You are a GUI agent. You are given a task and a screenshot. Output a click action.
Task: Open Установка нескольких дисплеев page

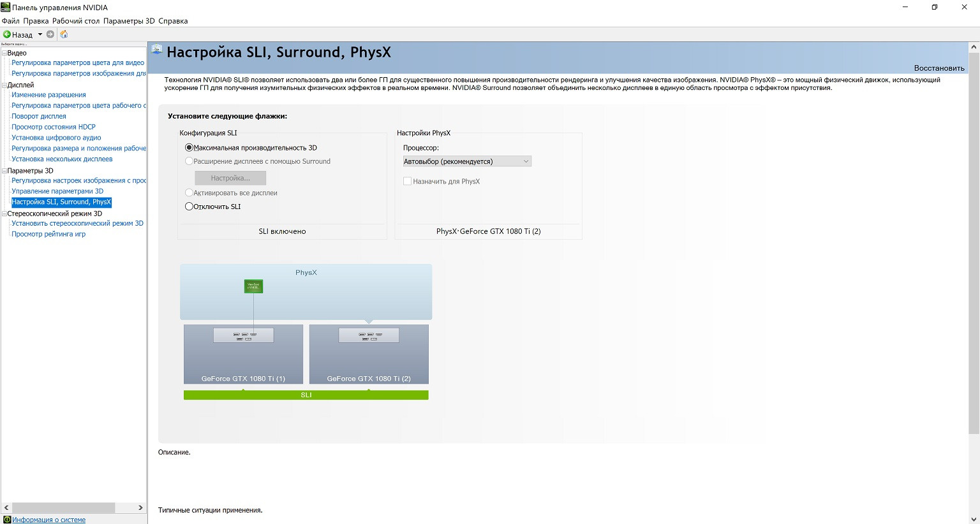(x=62, y=159)
